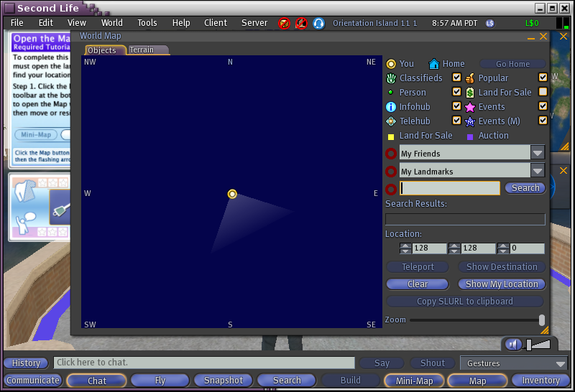The image size is (575, 392).
Task: Click the pink Events star icon
Action: 470,107
